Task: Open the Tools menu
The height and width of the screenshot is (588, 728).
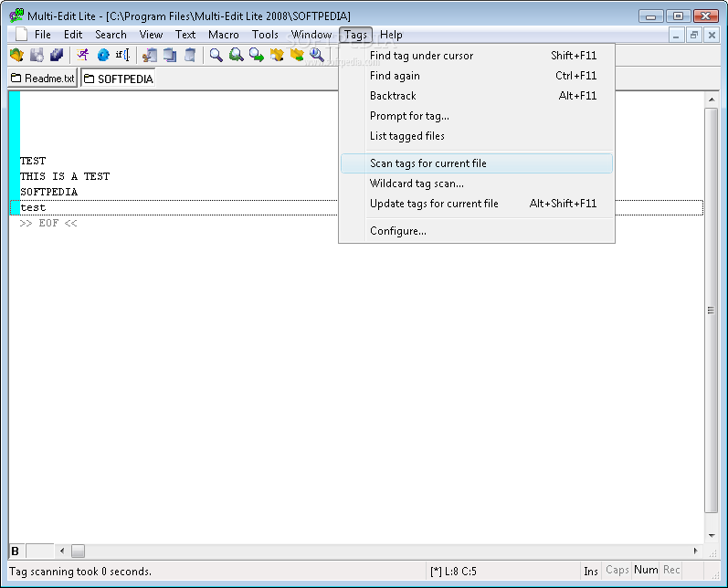Action: click(265, 35)
